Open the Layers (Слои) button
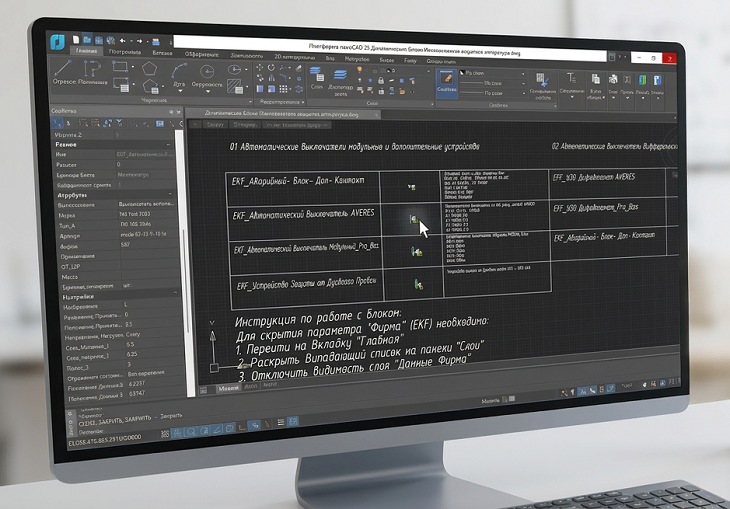 click(x=317, y=78)
